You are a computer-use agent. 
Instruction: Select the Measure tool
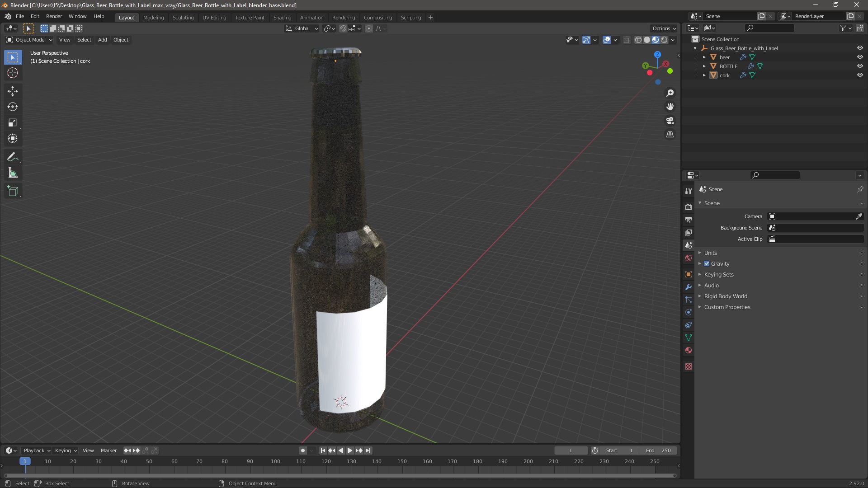[x=13, y=173]
